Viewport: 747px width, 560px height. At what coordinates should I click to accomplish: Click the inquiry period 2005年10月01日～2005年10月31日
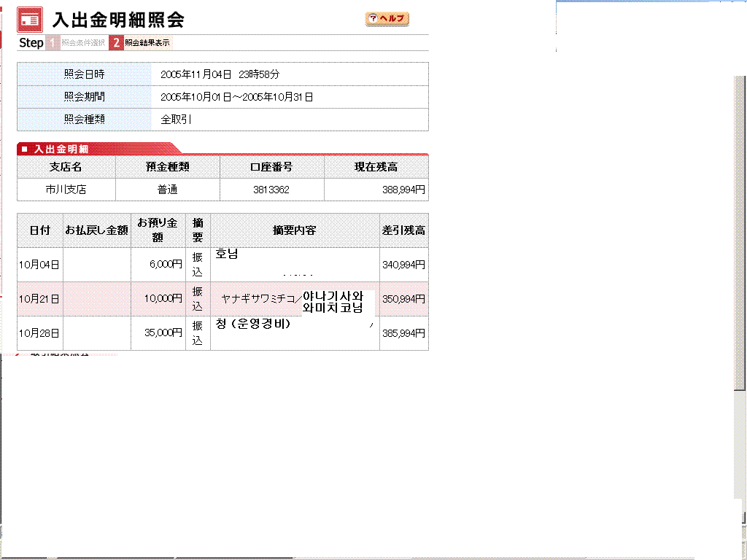point(236,97)
